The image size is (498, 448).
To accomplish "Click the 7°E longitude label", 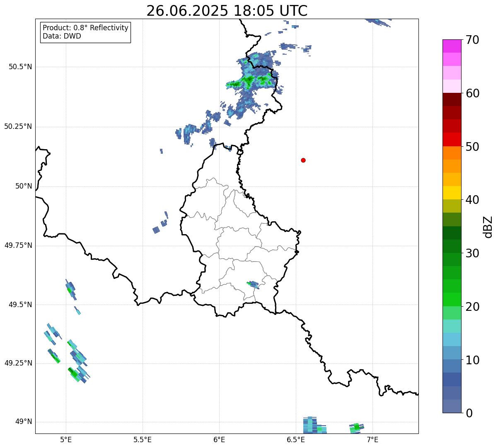I will (x=372, y=439).
